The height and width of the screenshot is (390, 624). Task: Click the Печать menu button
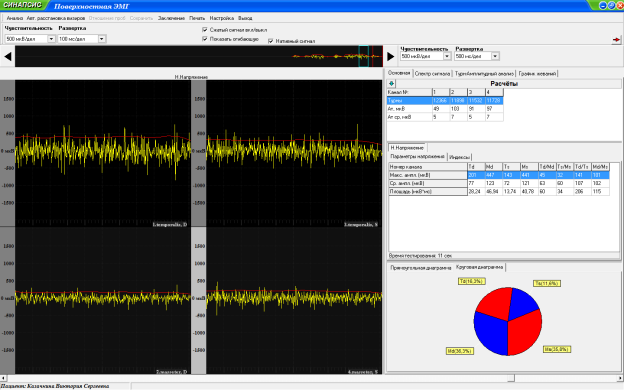tap(197, 18)
